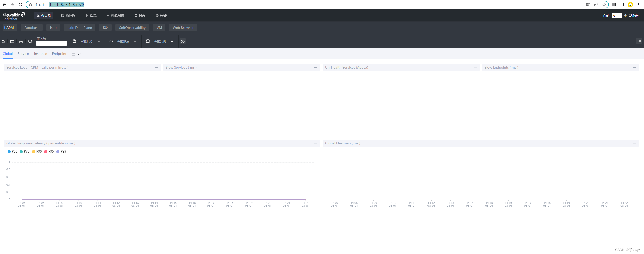Open the 仪表盘 dashboard menu
The image size is (644, 254).
(x=44, y=16)
